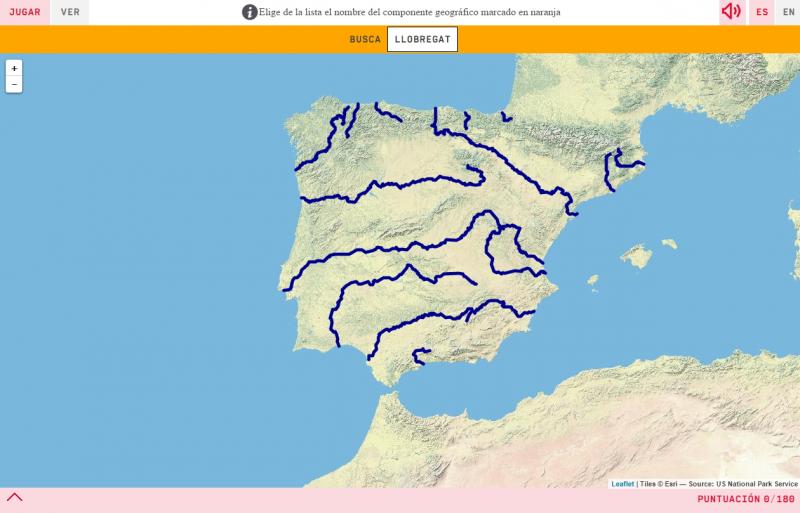This screenshot has width=800, height=513.
Task: Switch language to EN
Action: point(788,12)
